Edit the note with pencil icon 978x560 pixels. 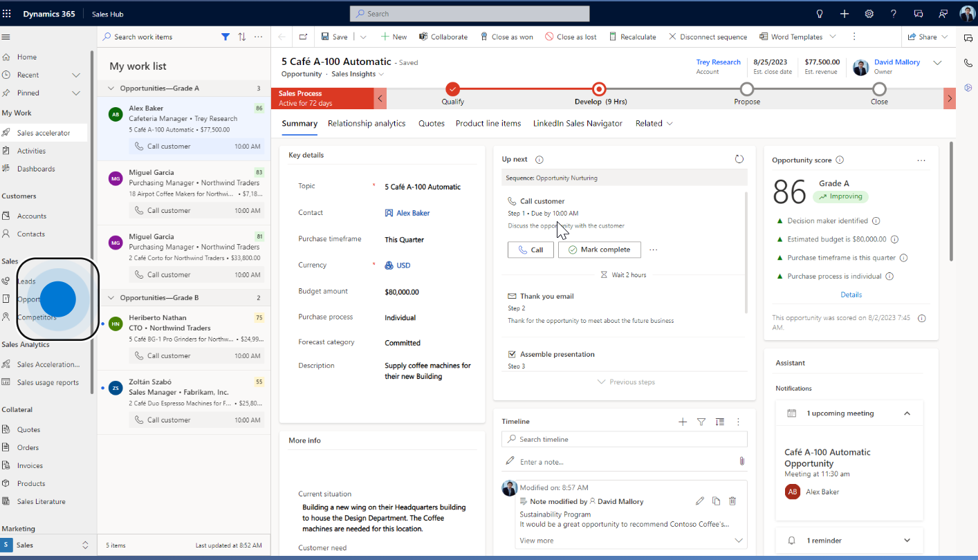(700, 501)
